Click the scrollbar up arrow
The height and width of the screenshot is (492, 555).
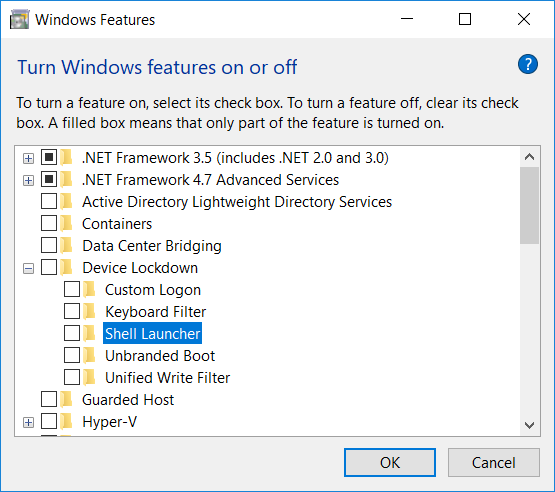click(x=530, y=157)
